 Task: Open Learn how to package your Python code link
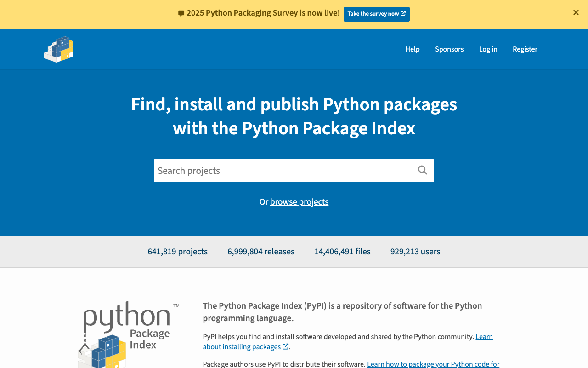pos(433,364)
